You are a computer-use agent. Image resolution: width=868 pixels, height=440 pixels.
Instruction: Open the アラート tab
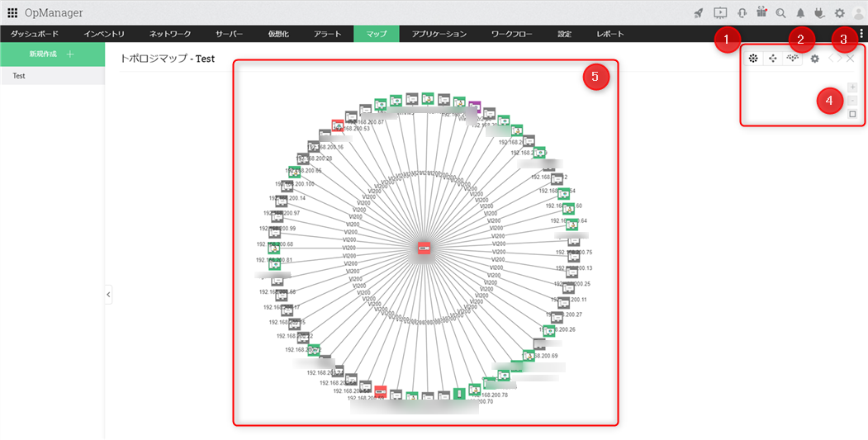coord(328,34)
